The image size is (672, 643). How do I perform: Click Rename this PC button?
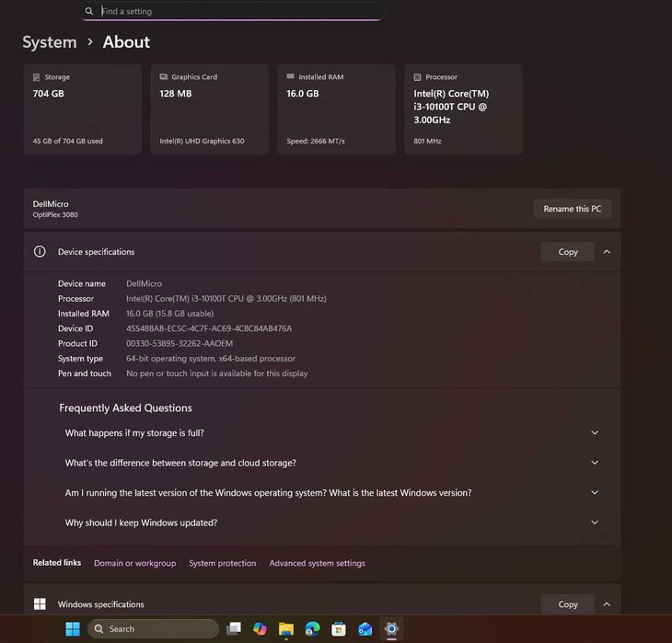[x=572, y=209]
